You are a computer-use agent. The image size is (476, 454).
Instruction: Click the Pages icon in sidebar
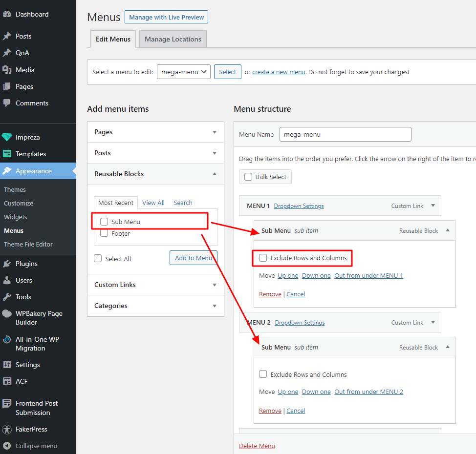7,86
